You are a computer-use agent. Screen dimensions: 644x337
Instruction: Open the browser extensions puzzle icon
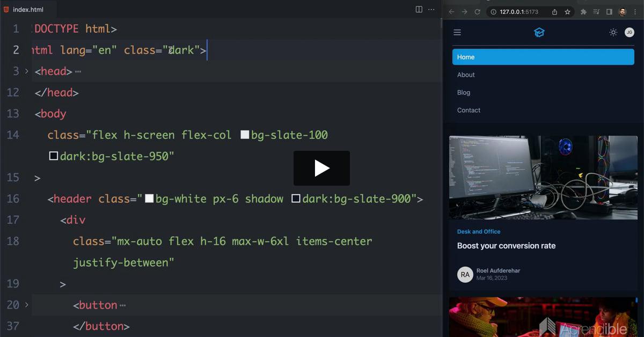(x=584, y=12)
